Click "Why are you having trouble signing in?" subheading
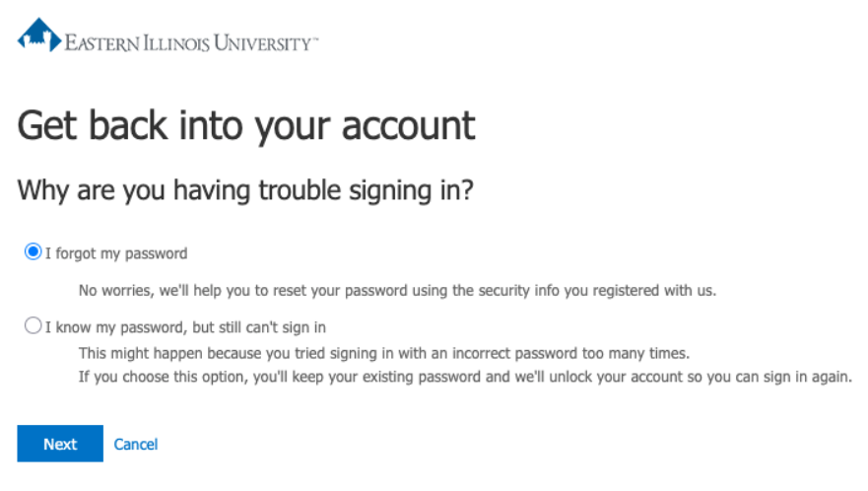This screenshot has width=868, height=491. click(246, 190)
